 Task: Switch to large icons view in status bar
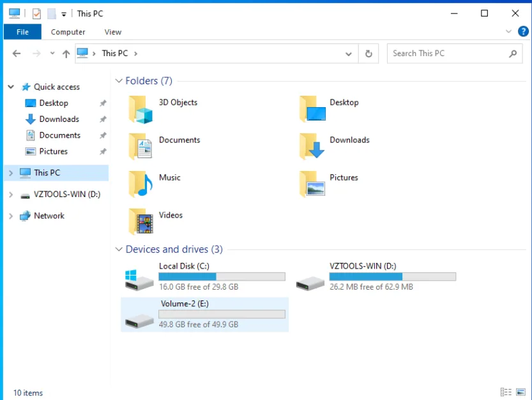pos(521,392)
